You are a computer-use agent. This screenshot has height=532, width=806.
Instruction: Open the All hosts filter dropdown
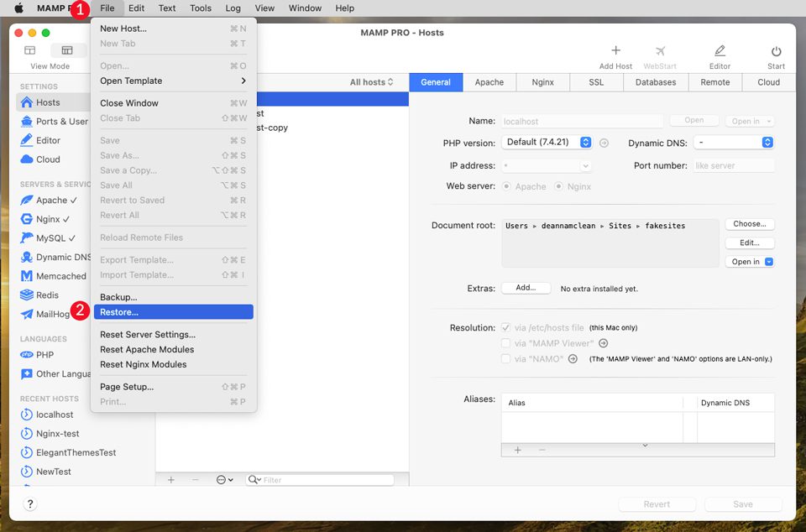(x=372, y=82)
